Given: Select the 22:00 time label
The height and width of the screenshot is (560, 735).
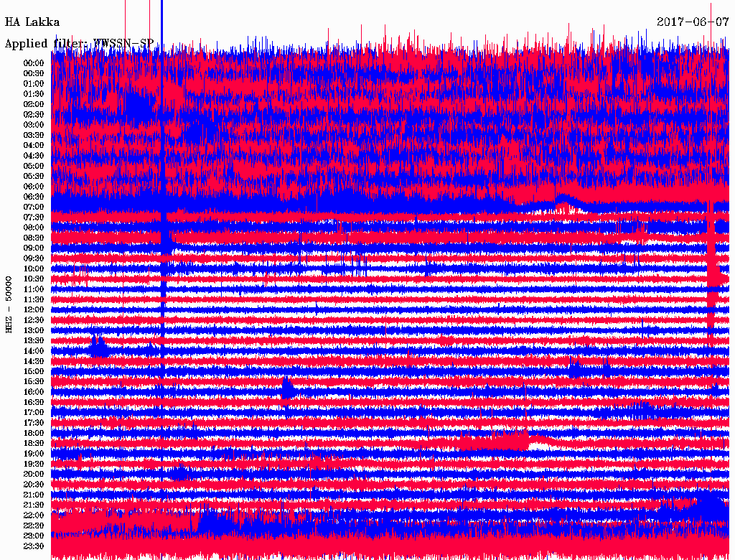Looking at the screenshot, I should point(34,515).
